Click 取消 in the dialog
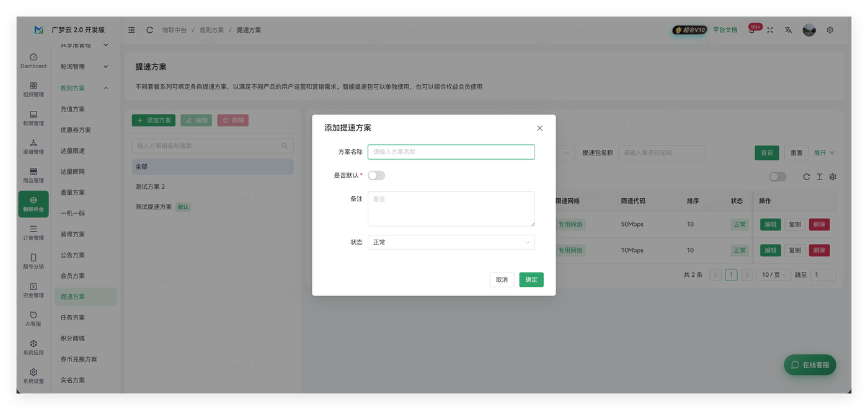The width and height of the screenshot is (868, 410). (502, 279)
